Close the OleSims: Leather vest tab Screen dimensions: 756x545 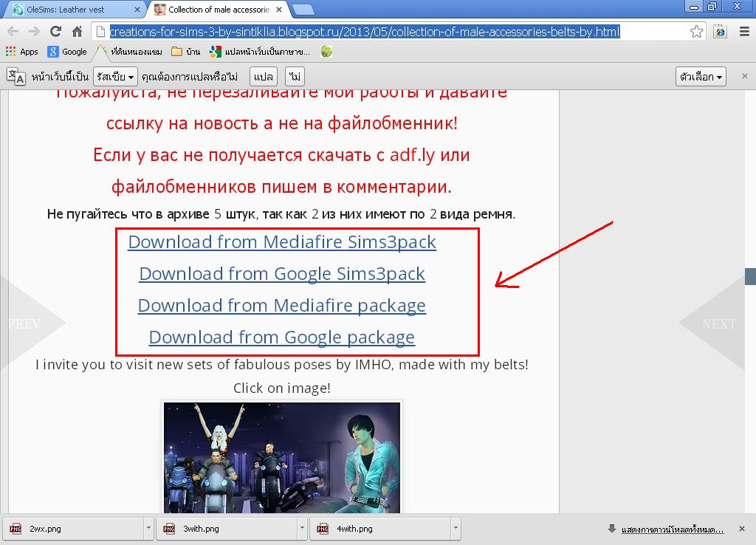click(137, 9)
